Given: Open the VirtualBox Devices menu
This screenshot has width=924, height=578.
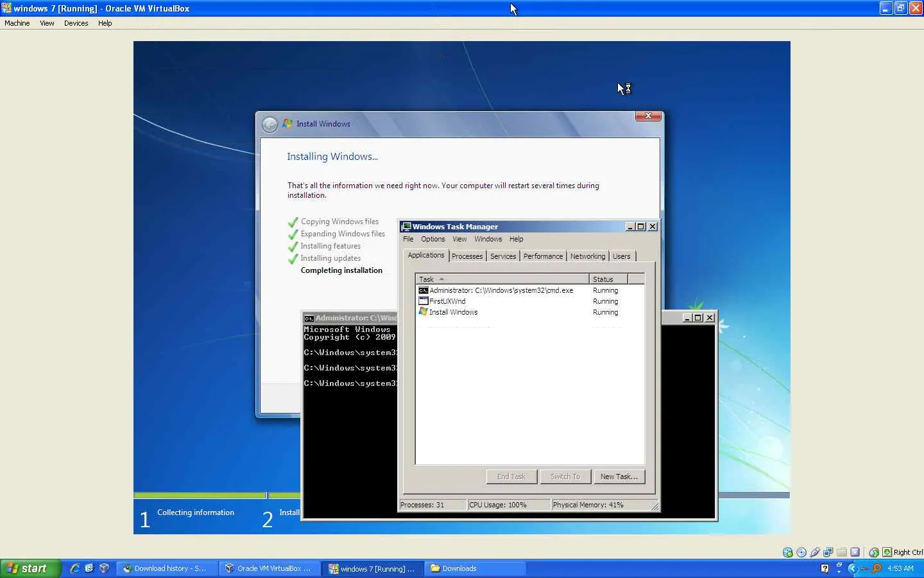Looking at the screenshot, I should (76, 23).
